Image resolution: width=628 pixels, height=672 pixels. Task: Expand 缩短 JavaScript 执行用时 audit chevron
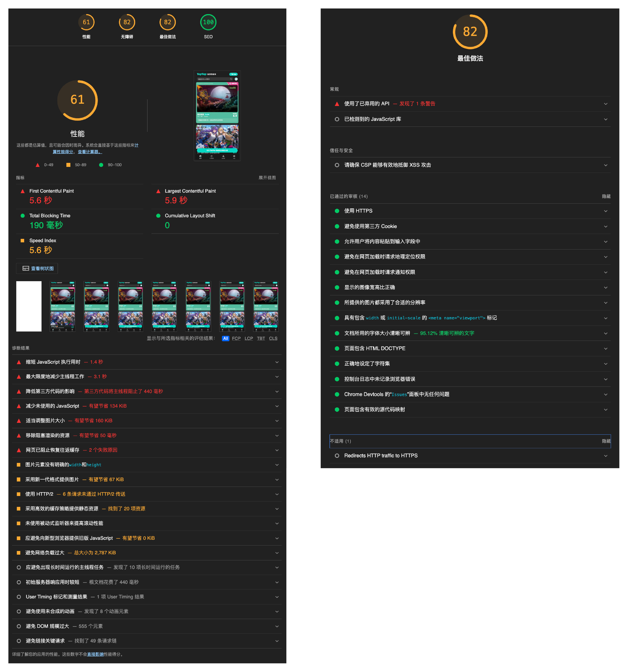pos(277,362)
